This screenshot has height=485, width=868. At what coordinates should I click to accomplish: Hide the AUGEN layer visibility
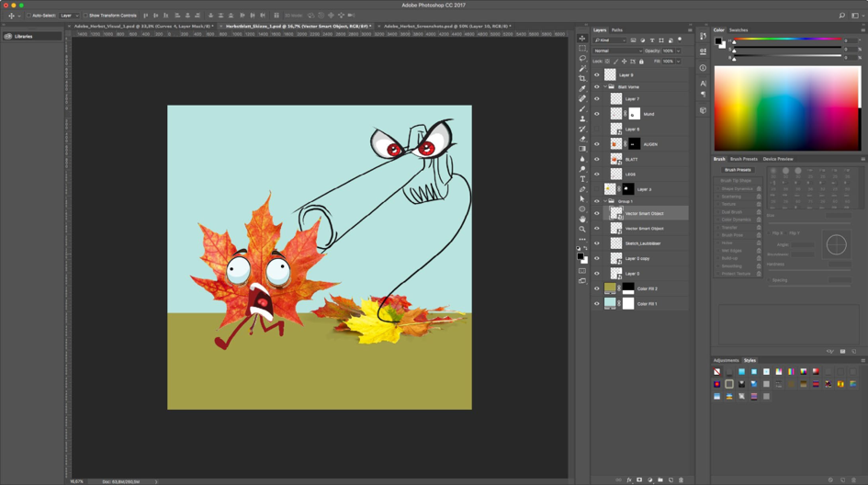click(x=597, y=144)
